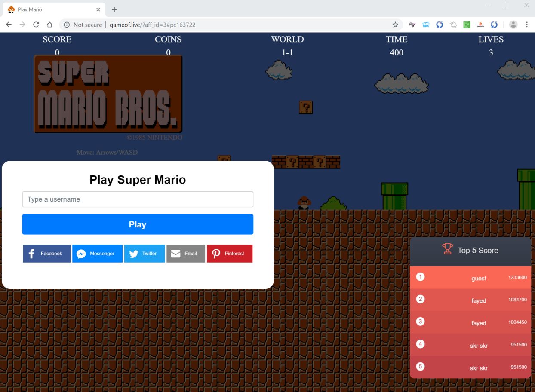Click the SCORE label in the HUD
This screenshot has height=392, width=535.
pos(57,39)
